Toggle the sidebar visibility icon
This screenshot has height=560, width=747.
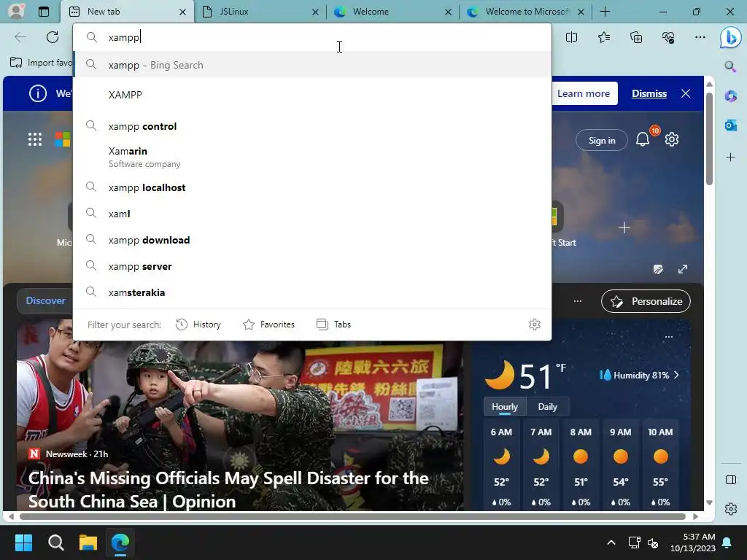(730, 480)
